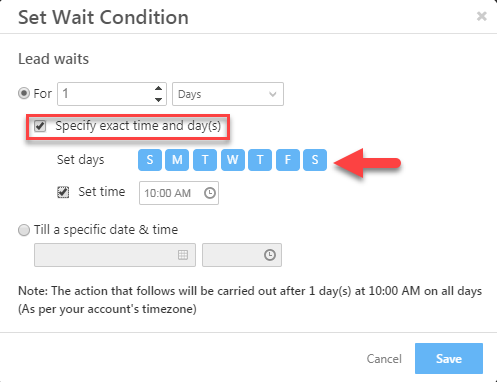Click the wait duration number field
The width and height of the screenshot is (497, 382).
click(112, 94)
